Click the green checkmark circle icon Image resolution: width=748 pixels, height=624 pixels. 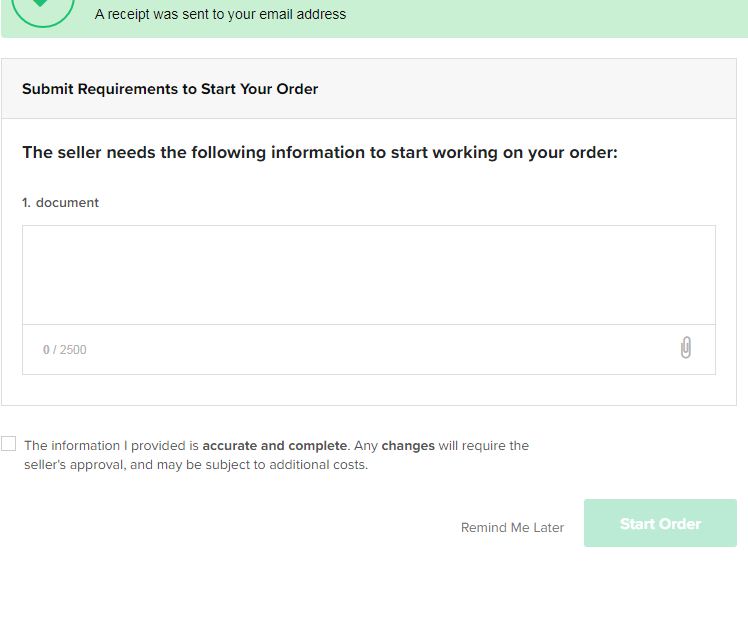[42, 10]
